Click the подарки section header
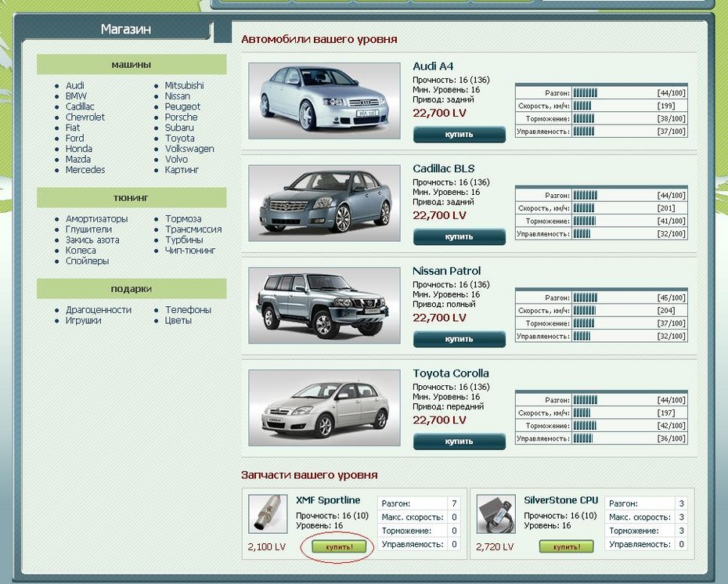728x584 pixels. [x=132, y=289]
